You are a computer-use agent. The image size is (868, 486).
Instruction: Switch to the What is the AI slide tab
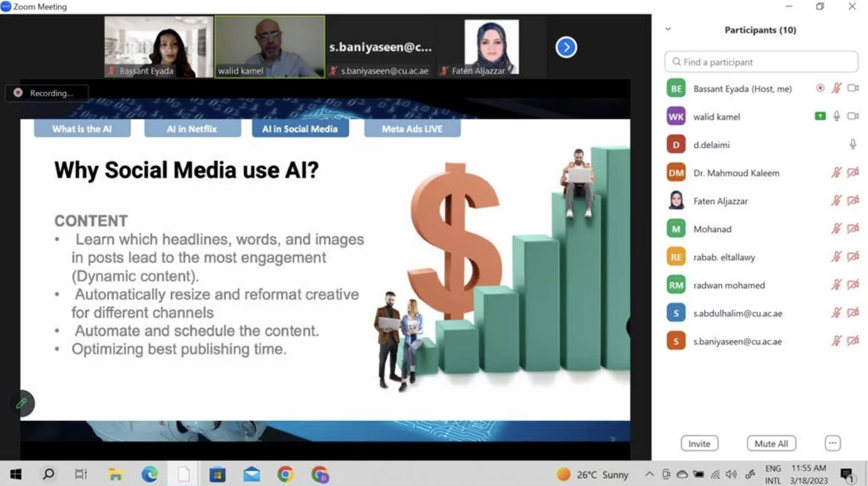click(x=82, y=129)
